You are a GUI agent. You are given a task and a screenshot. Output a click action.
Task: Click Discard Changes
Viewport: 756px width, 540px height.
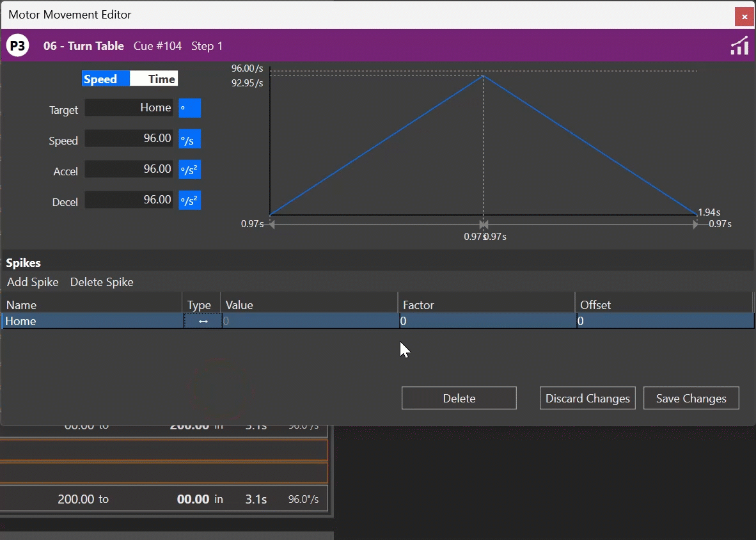pos(587,398)
